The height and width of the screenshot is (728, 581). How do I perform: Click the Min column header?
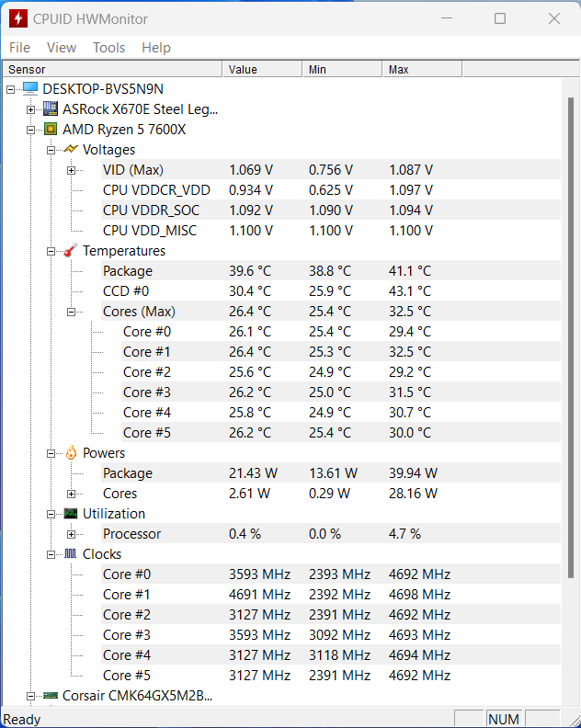[342, 69]
